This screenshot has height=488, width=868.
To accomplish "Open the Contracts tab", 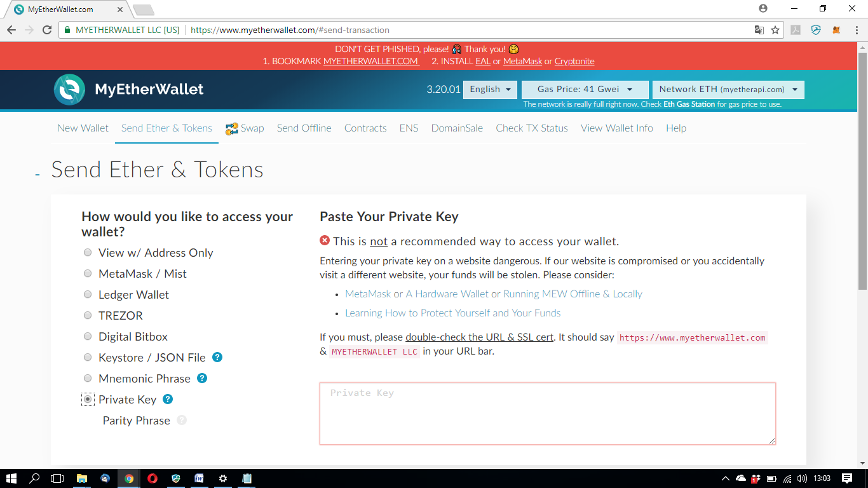I will tap(365, 128).
